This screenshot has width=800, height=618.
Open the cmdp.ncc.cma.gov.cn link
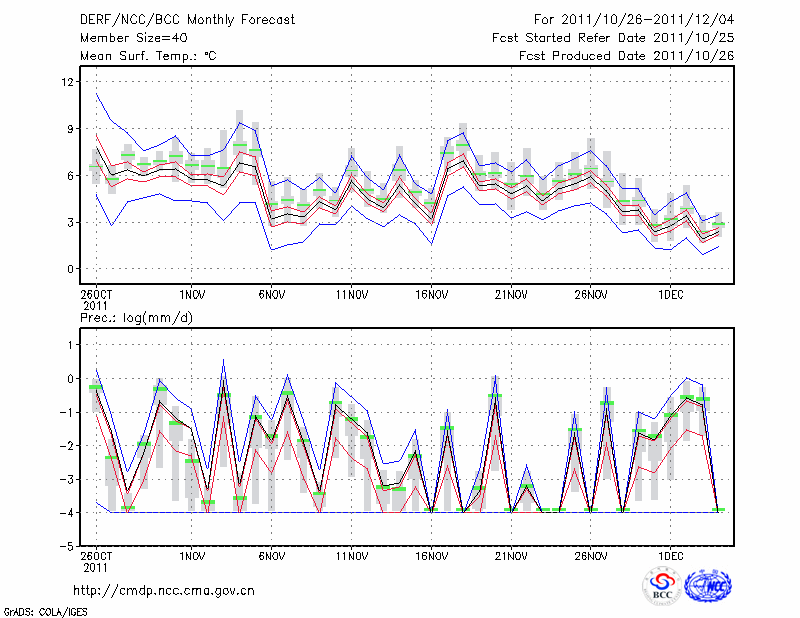coord(164,591)
